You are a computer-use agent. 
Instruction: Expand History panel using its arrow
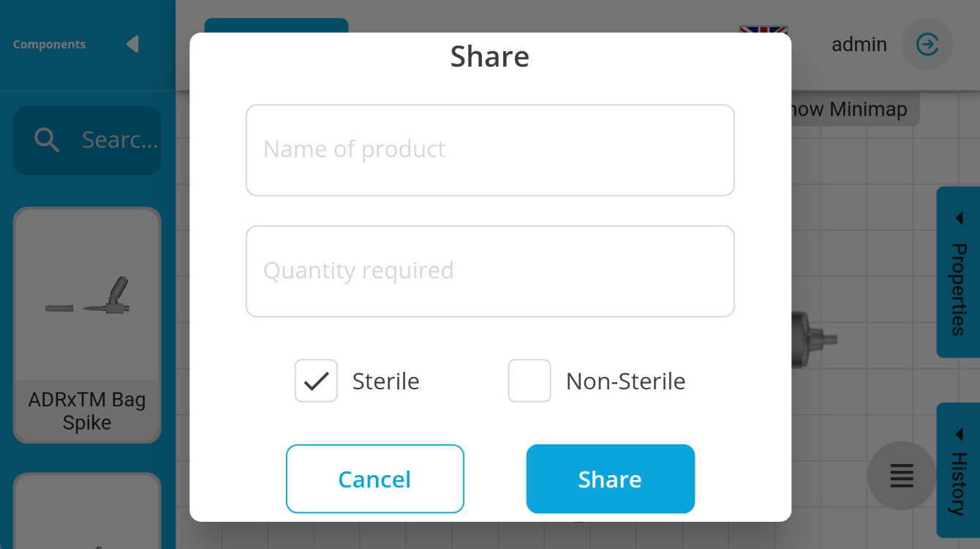point(959,435)
